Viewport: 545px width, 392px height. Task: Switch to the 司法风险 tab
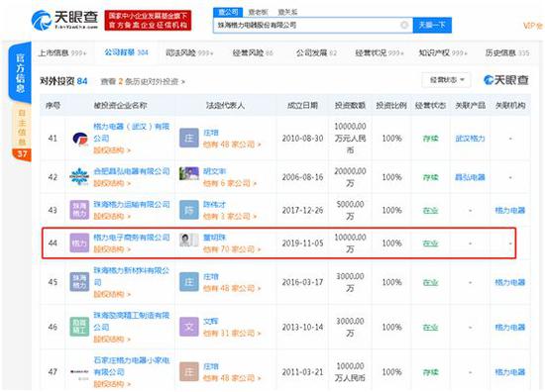click(189, 52)
